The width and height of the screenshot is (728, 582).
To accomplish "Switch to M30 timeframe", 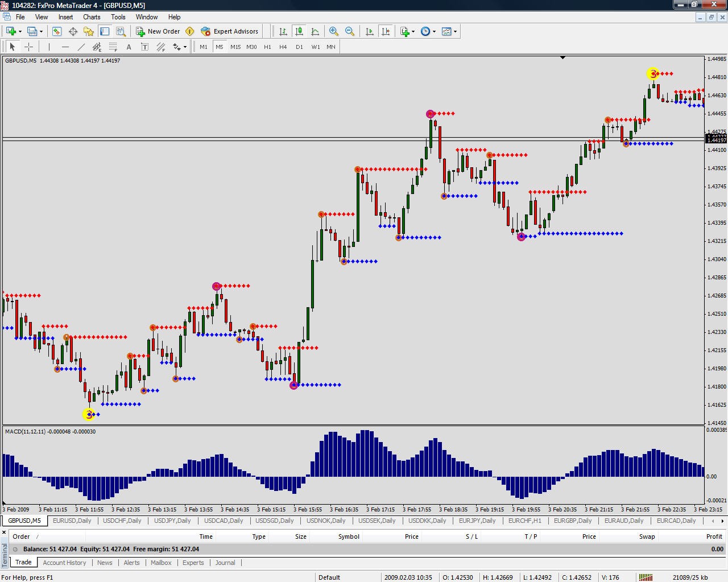I will (x=251, y=47).
